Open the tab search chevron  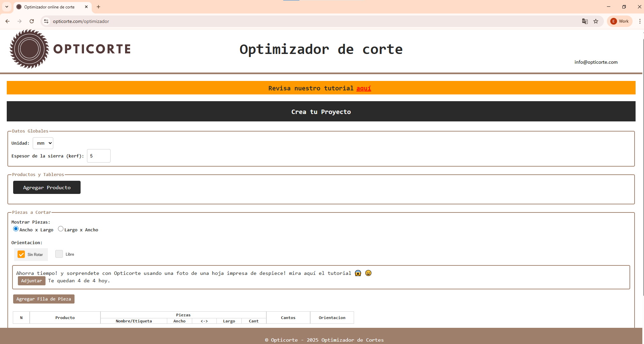point(6,7)
